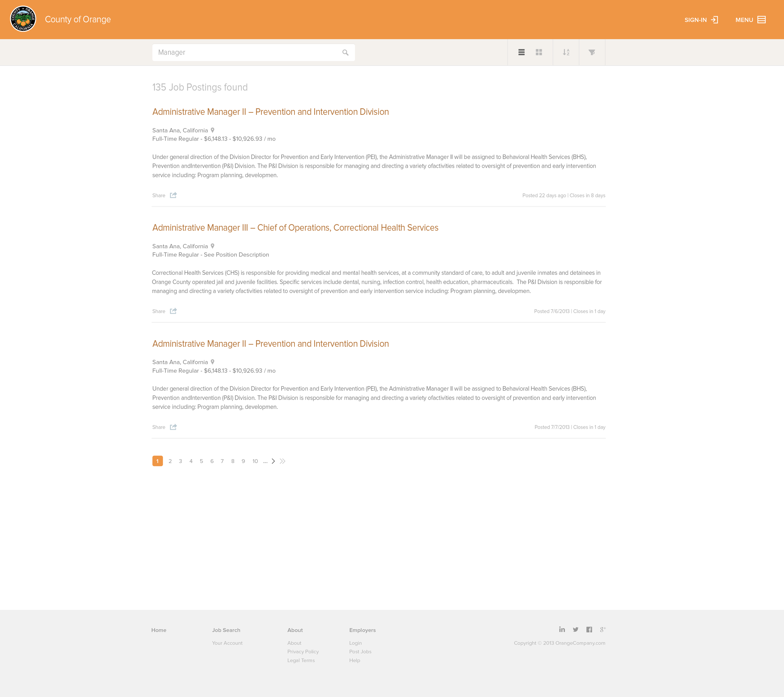Viewport: 784px width, 697px height.
Task: Click Share text on the first posting
Action: point(159,195)
